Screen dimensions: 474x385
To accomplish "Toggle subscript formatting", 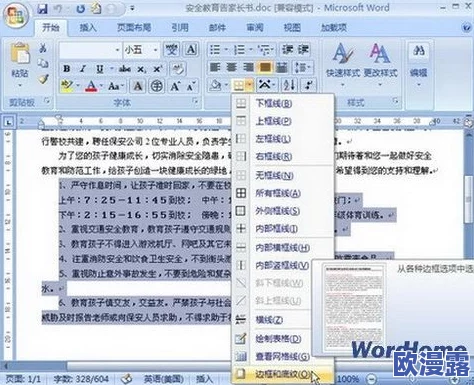I will pos(141,69).
